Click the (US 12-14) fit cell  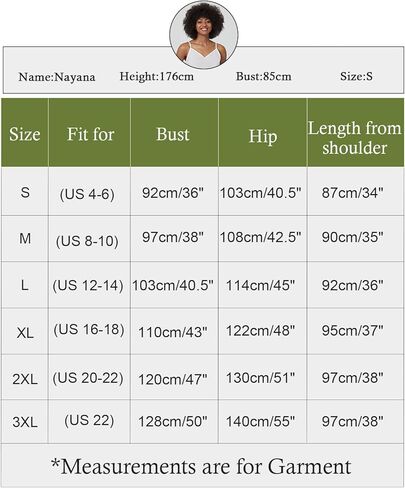88,286
